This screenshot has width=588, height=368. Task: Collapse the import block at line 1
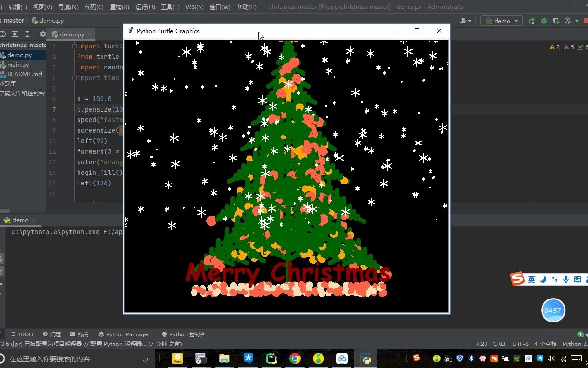point(74,46)
